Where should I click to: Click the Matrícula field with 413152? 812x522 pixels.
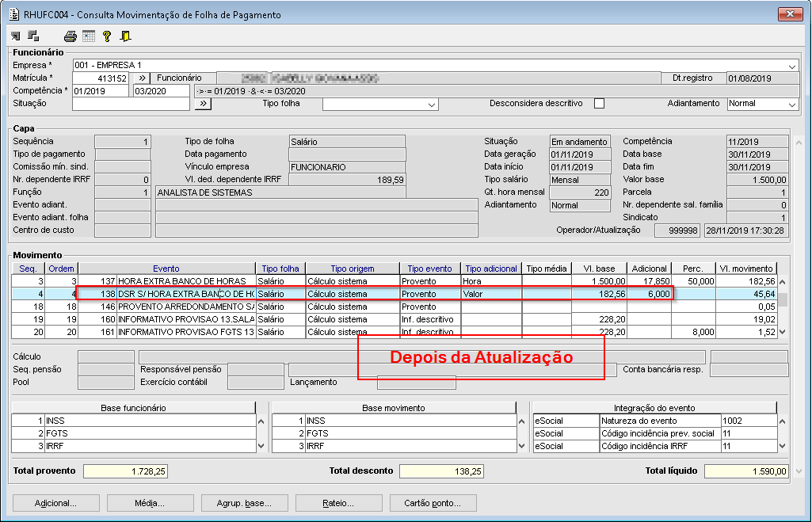(x=101, y=78)
